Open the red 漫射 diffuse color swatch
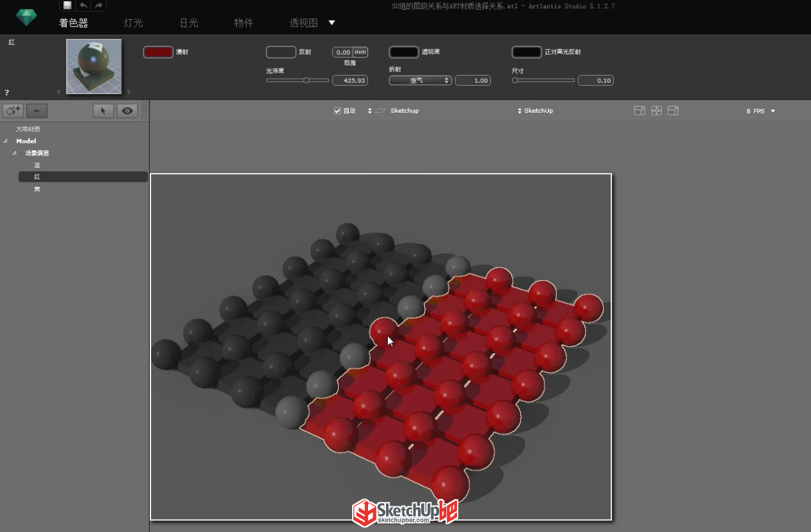Screen dimensions: 811x532 point(158,52)
